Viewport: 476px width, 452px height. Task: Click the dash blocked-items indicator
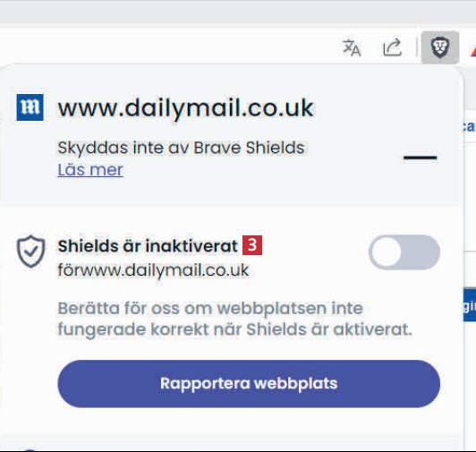pyautogui.click(x=420, y=158)
